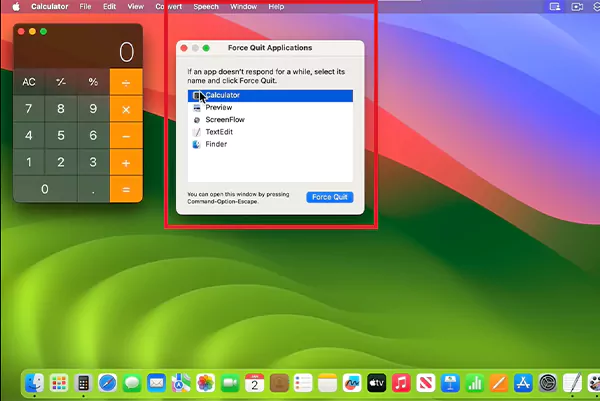
Task: Click the TextEdit icon in the Dock
Action: point(572,383)
